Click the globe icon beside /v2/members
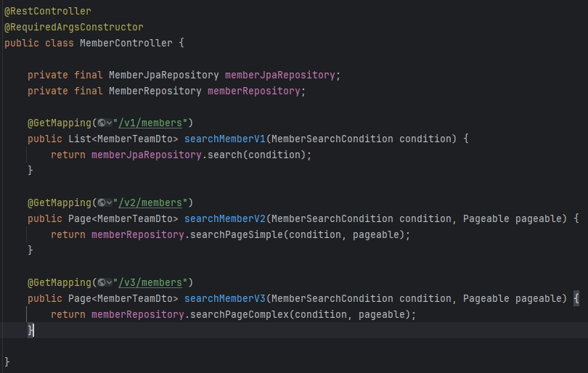This screenshot has width=588, height=373. (101, 202)
